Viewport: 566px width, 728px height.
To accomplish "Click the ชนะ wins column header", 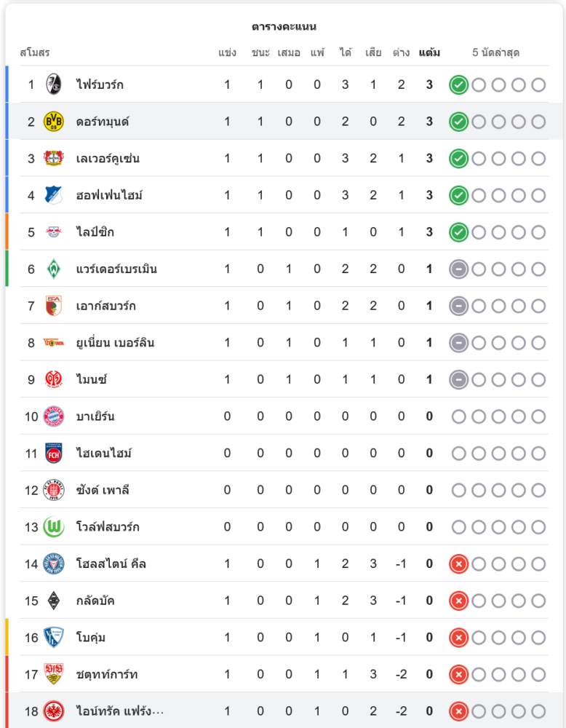I will 260,52.
